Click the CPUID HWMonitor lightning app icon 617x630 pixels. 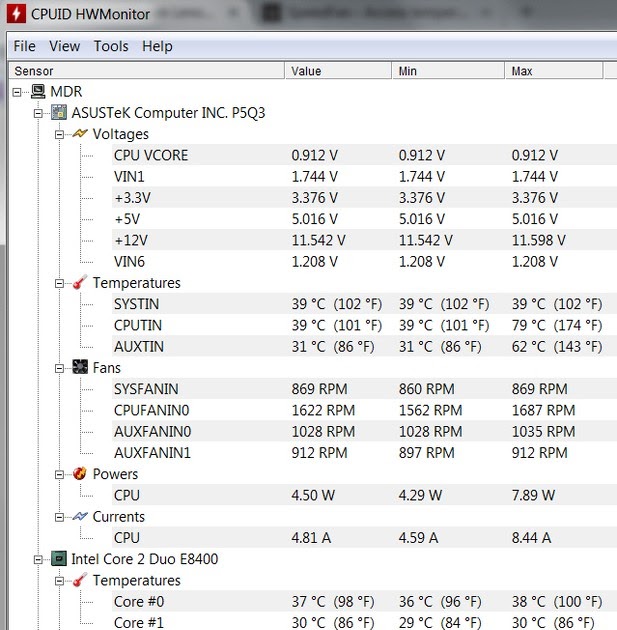click(16, 14)
